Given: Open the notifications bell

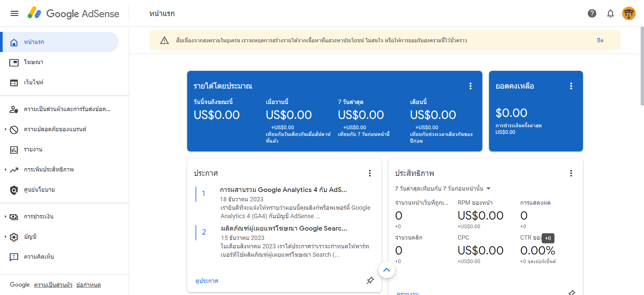Looking at the screenshot, I should [x=610, y=13].
